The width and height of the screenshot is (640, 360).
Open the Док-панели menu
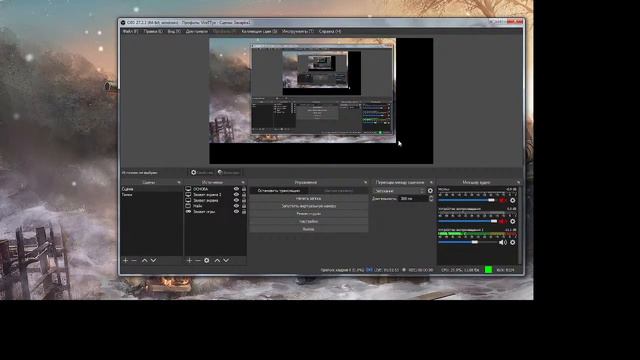click(196, 31)
